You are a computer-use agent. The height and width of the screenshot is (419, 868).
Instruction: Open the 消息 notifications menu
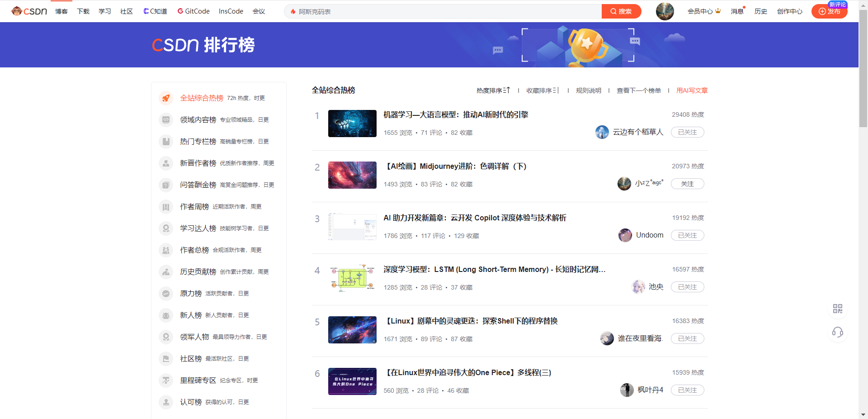pyautogui.click(x=737, y=11)
